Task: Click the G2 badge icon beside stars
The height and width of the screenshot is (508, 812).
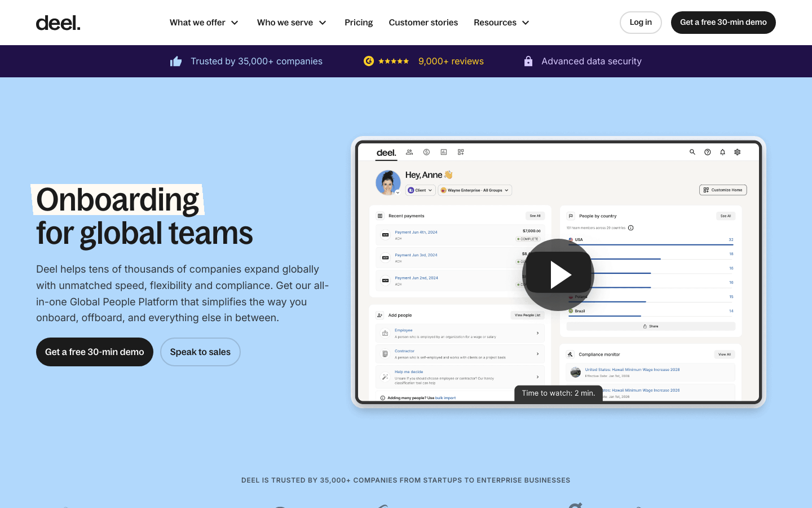Action: [x=369, y=62]
